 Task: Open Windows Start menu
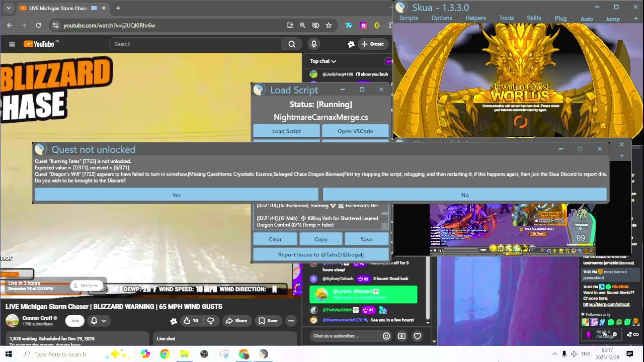coord(9,354)
